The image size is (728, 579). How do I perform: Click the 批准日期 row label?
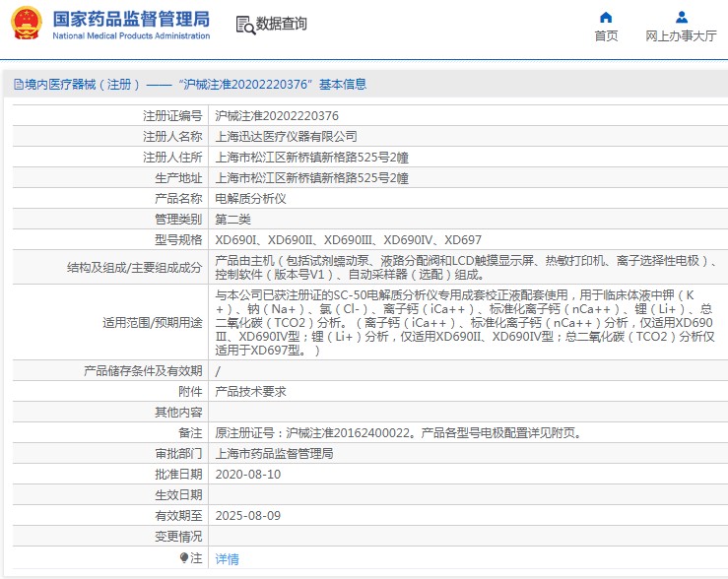pos(178,475)
